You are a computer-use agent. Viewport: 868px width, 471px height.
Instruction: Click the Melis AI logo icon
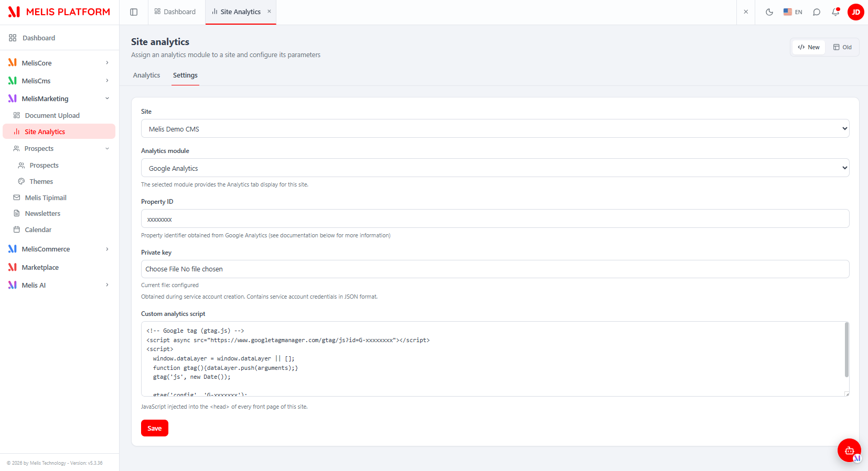(x=13, y=285)
